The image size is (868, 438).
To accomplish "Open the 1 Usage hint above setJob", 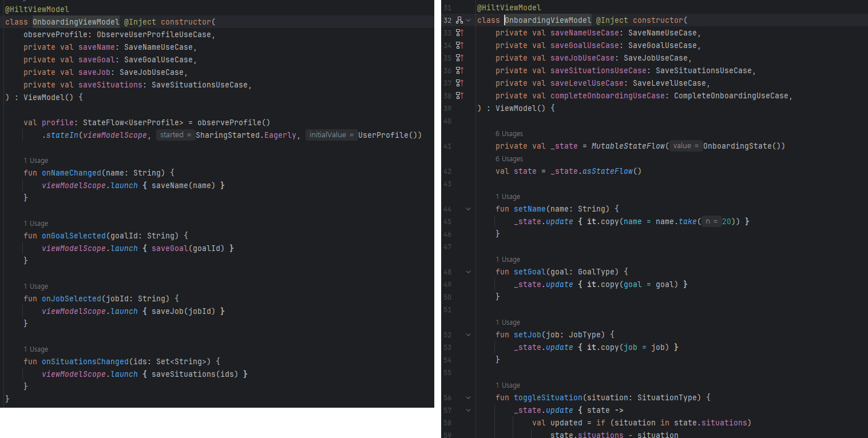I will (x=508, y=322).
